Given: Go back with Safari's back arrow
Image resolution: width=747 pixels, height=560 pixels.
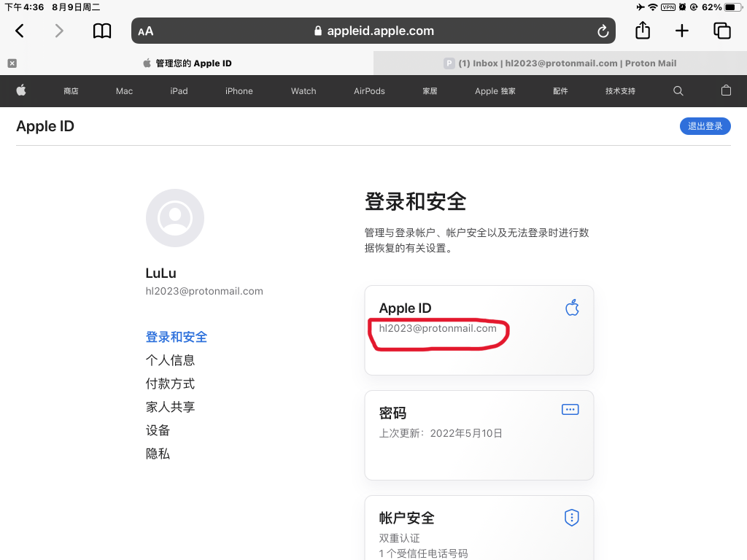Looking at the screenshot, I should tap(20, 31).
